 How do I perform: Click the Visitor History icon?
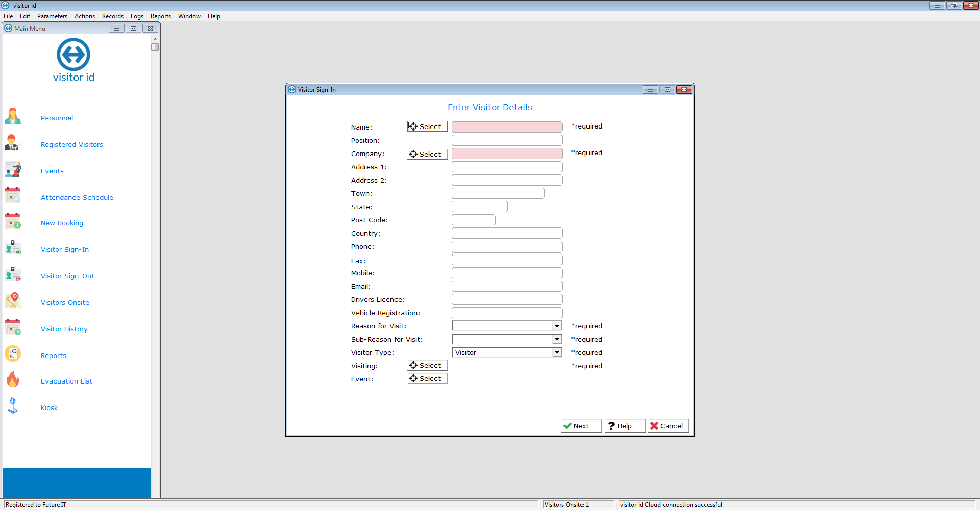click(13, 327)
